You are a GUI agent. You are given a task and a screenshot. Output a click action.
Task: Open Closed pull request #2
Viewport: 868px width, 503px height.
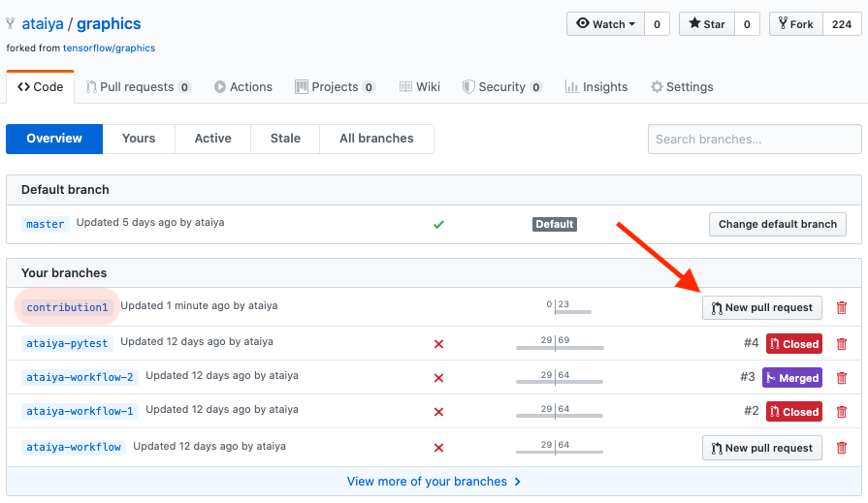click(x=794, y=412)
